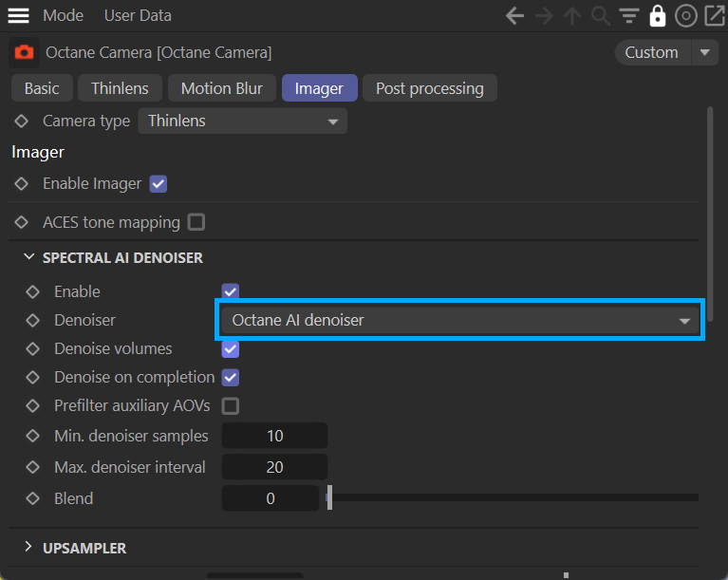
Task: Enable ACES tone mapping checkbox
Action: (196, 222)
